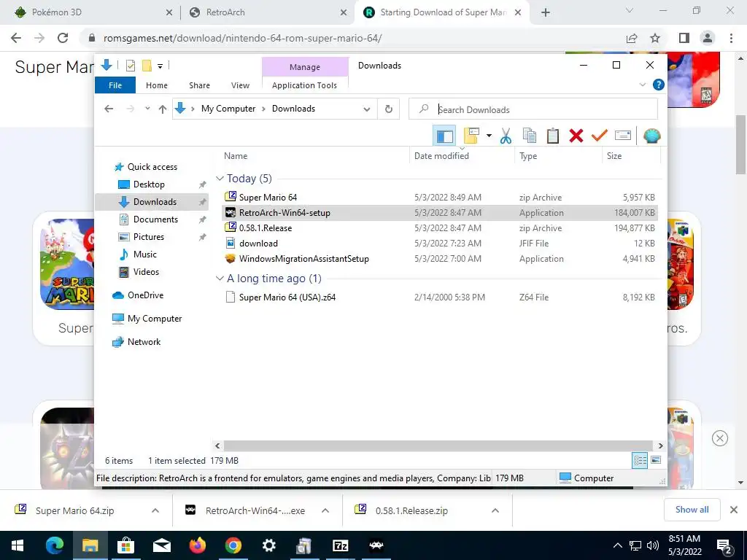Click the New folder toolbar icon

(471, 136)
